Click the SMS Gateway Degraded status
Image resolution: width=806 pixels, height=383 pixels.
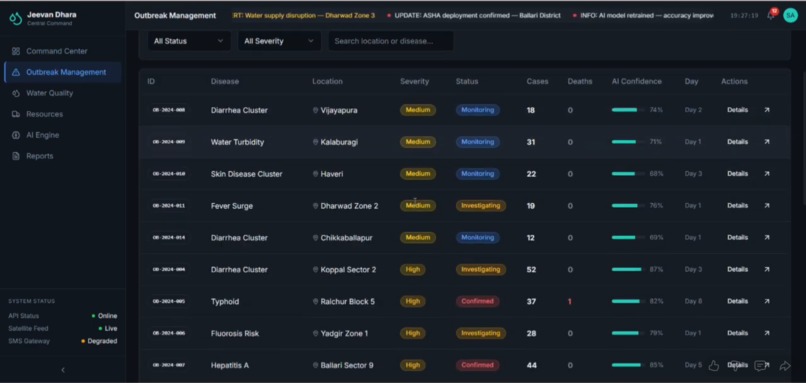[x=99, y=341]
